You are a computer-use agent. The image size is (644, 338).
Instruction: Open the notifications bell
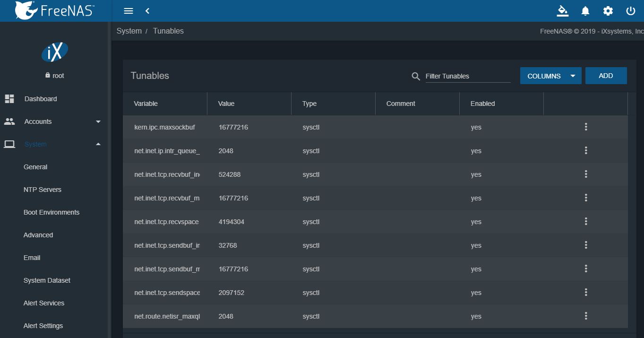pyautogui.click(x=585, y=11)
